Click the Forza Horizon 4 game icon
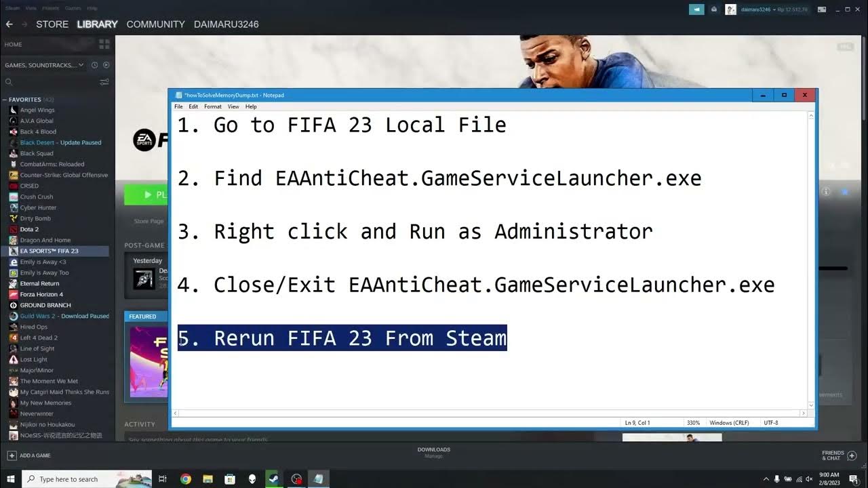The width and height of the screenshot is (868, 488). 14,294
